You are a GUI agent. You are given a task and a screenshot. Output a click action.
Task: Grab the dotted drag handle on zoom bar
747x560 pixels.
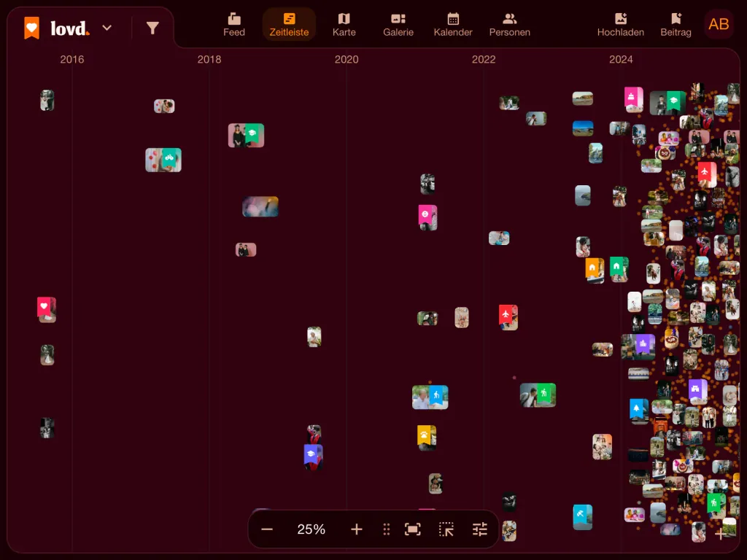[387, 529]
